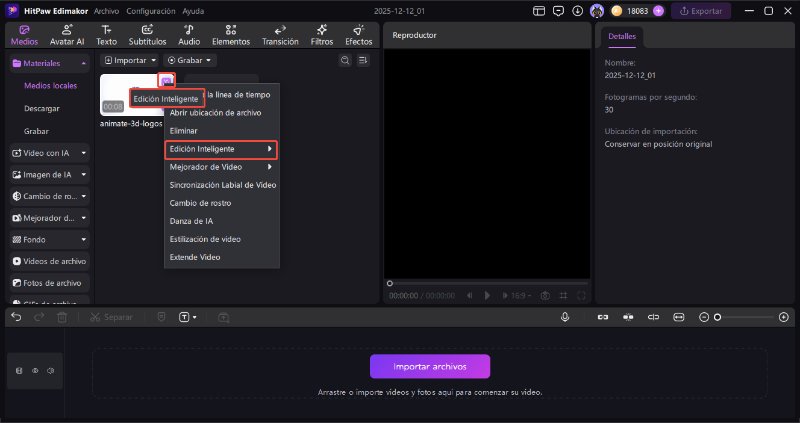Toggle track visibility eye icon
This screenshot has height=423, width=800.
coord(35,370)
